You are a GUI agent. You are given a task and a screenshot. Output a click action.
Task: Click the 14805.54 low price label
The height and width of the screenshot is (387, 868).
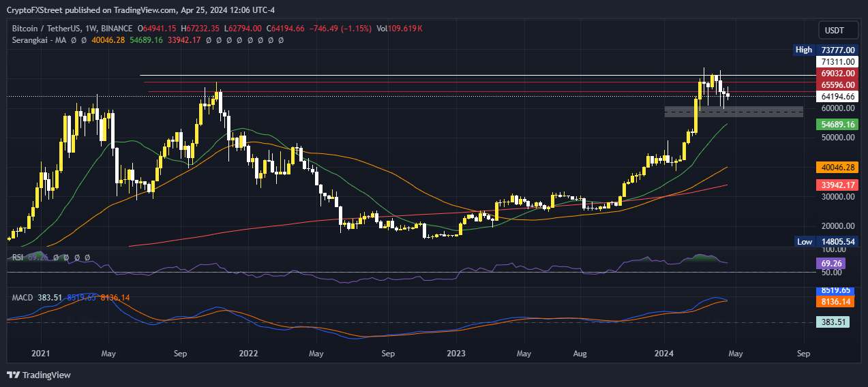coord(838,241)
